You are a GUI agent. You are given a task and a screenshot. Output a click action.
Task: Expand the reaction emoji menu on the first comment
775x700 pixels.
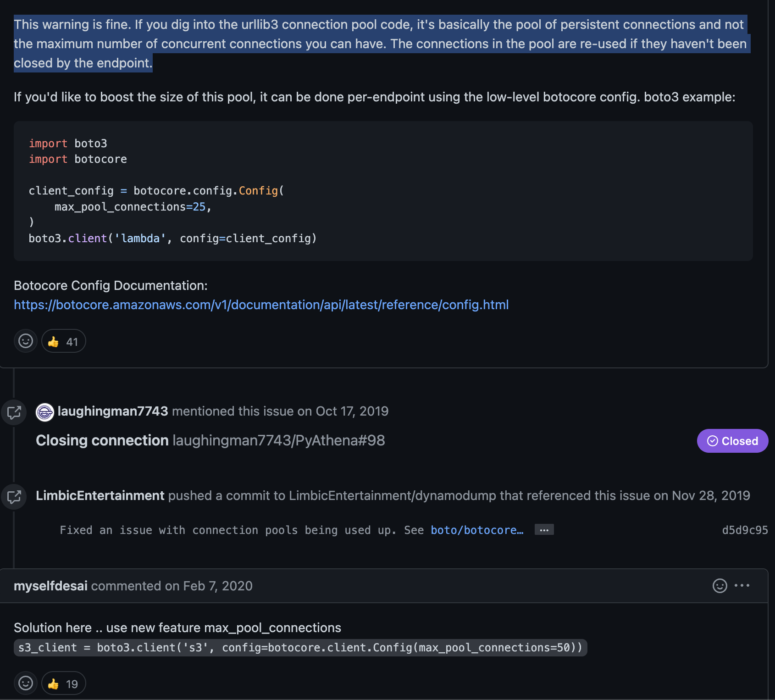coord(25,341)
